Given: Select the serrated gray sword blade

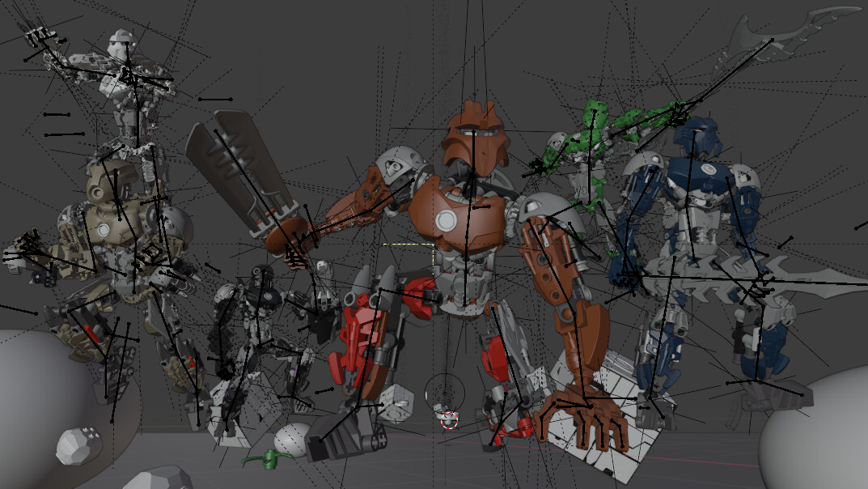Looking at the screenshot, I should pyautogui.click(x=753, y=277).
